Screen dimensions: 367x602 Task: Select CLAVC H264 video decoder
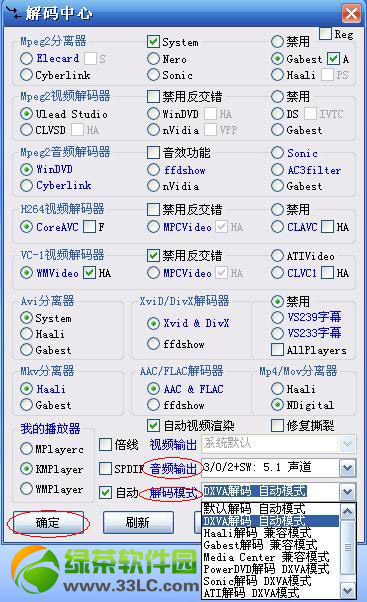click(277, 227)
